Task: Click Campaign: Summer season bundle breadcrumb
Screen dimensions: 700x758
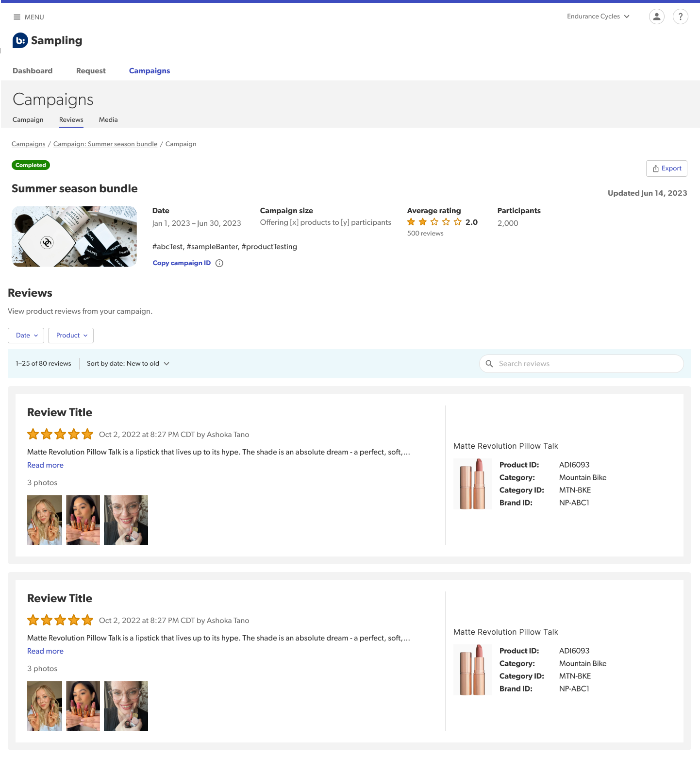Action: tap(105, 144)
